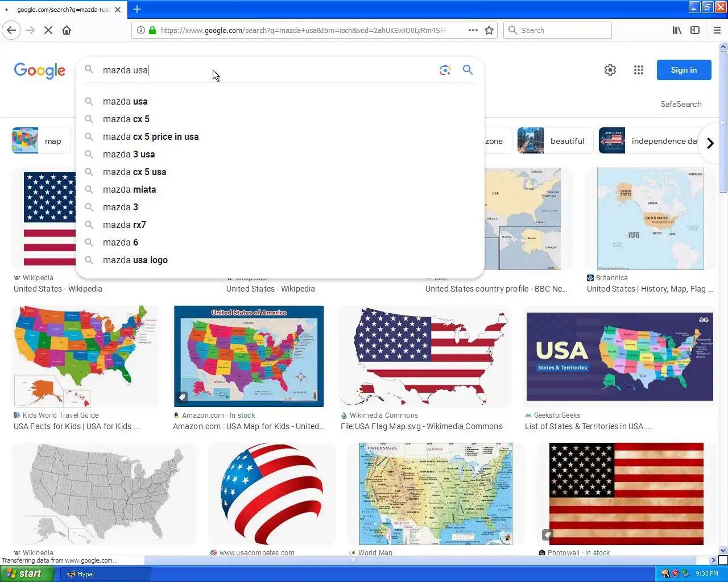Screen dimensions: 728x582
Task: Pick the 'mazda usa logo' suggestion
Action: tap(280, 260)
